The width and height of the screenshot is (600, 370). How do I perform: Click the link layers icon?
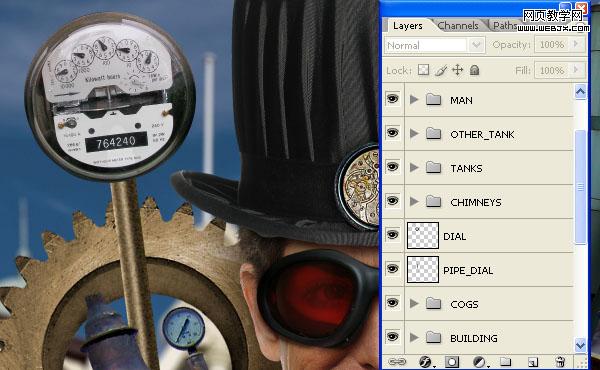pyautogui.click(x=397, y=361)
